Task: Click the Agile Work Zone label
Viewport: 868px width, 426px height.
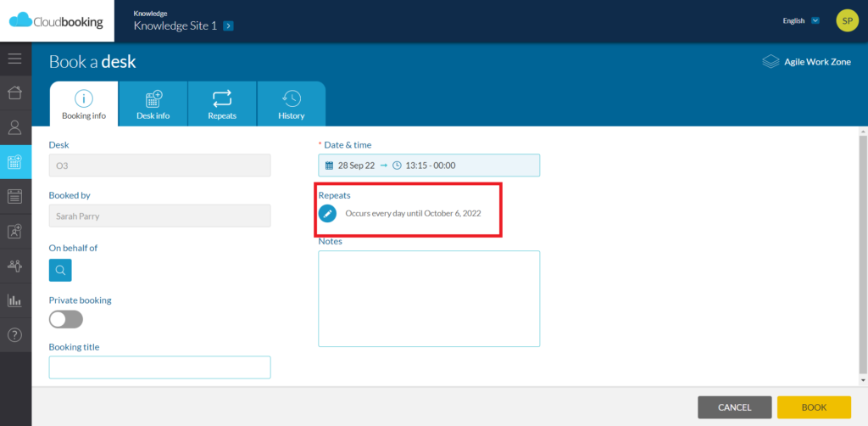Action: [818, 62]
